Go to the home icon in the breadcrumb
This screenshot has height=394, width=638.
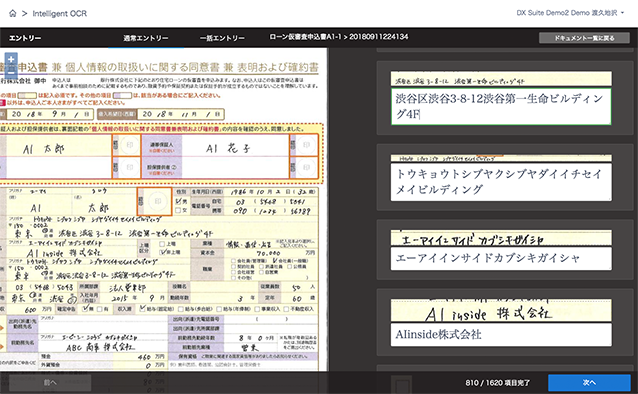(13, 13)
